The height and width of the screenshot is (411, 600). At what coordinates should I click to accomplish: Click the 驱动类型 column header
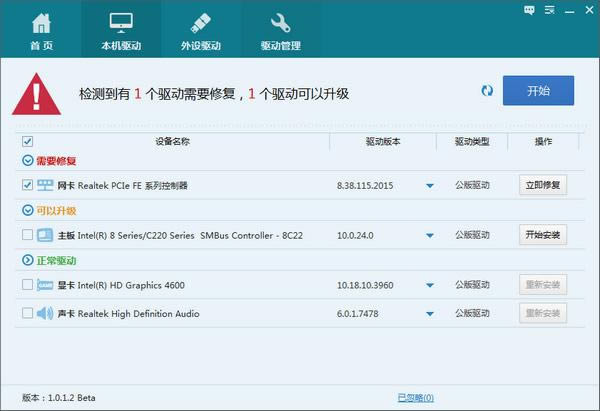(472, 142)
